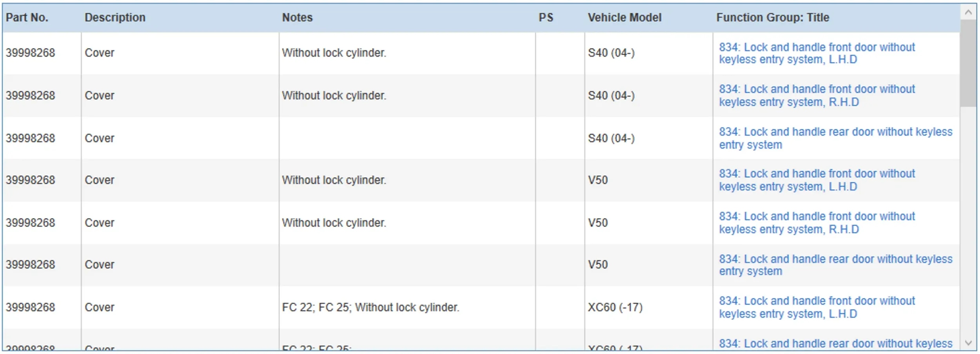This screenshot has width=980, height=354.
Task: Click the Notes column header
Action: coord(297,18)
